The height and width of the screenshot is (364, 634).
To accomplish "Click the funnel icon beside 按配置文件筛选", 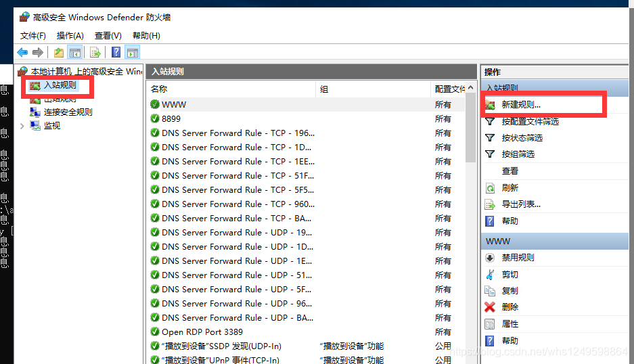I will coord(490,121).
